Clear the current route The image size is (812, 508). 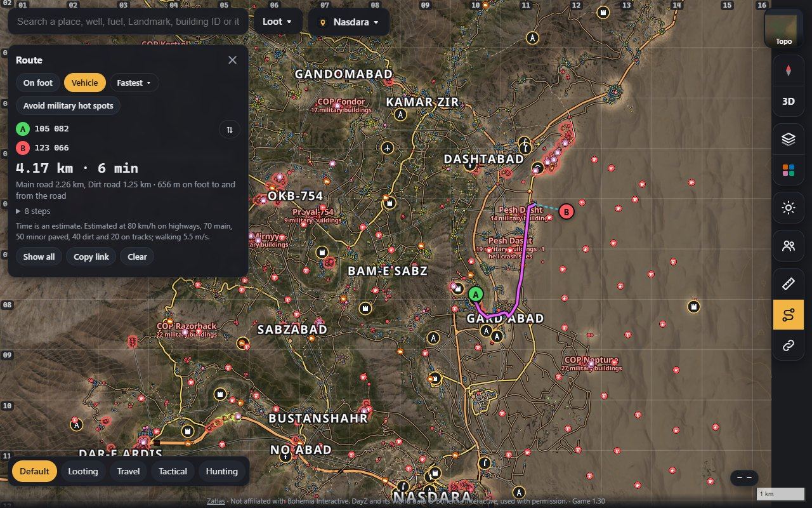click(x=137, y=257)
